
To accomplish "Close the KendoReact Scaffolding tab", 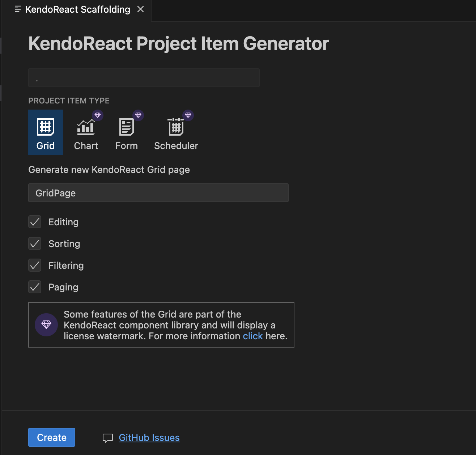I will tap(140, 9).
